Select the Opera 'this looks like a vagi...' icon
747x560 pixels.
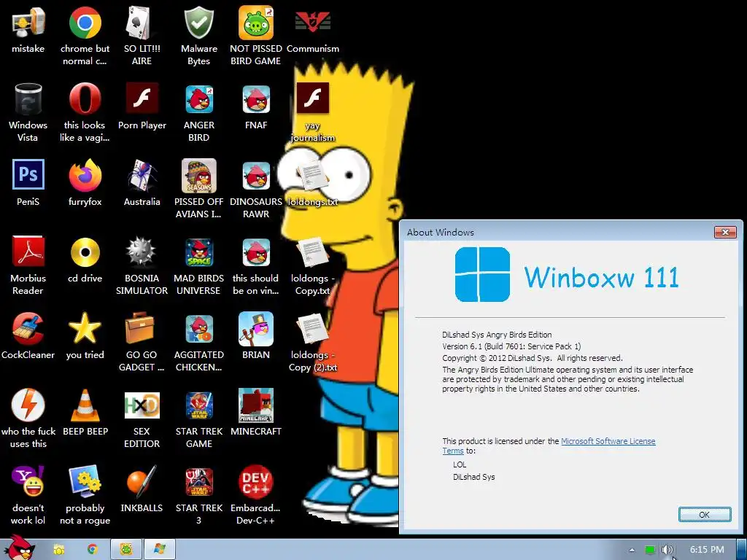pos(85,99)
